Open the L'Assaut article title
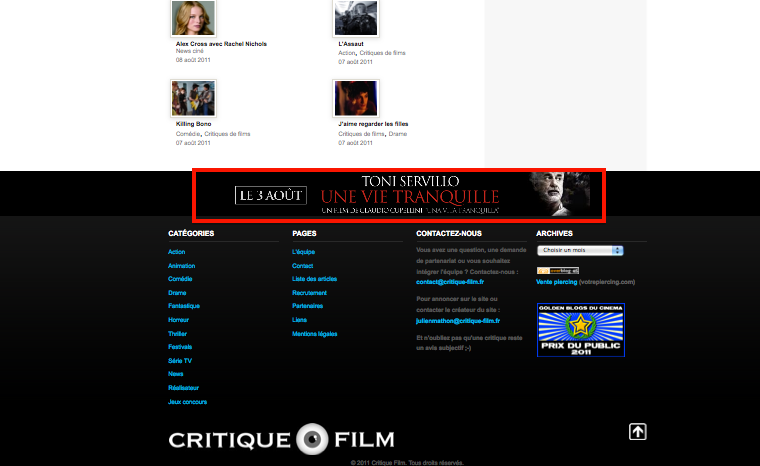Viewport: 760px width, 466px height. [350, 44]
